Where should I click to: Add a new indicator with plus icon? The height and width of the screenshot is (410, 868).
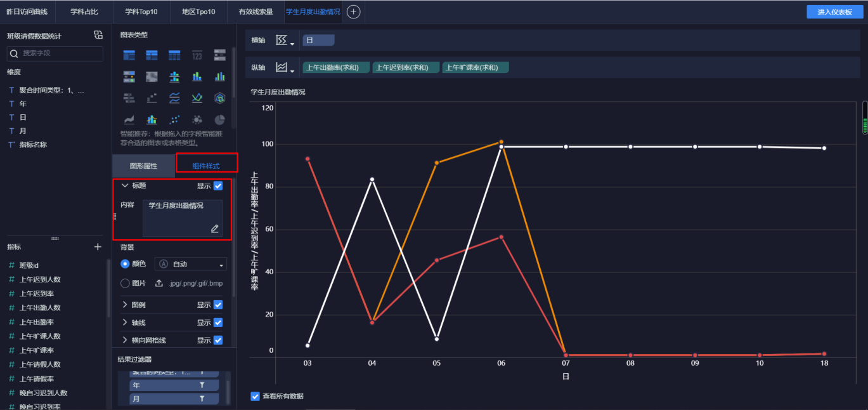pos(98,247)
